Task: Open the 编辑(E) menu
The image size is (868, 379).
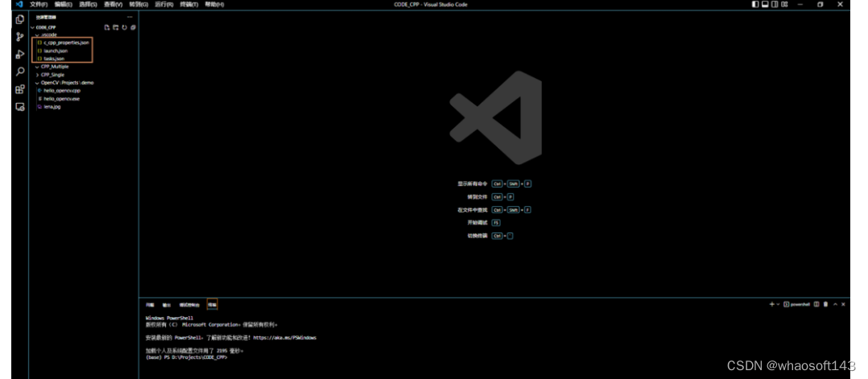Action: click(63, 4)
